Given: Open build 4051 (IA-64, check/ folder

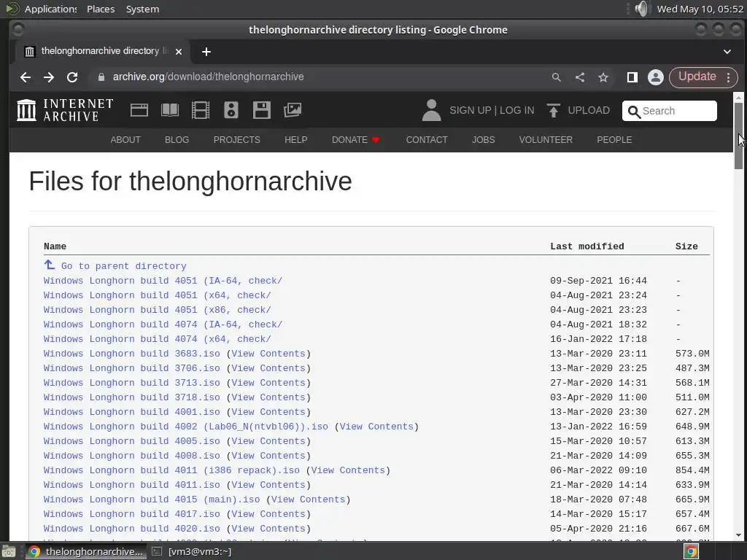Looking at the screenshot, I should pyautogui.click(x=163, y=281).
